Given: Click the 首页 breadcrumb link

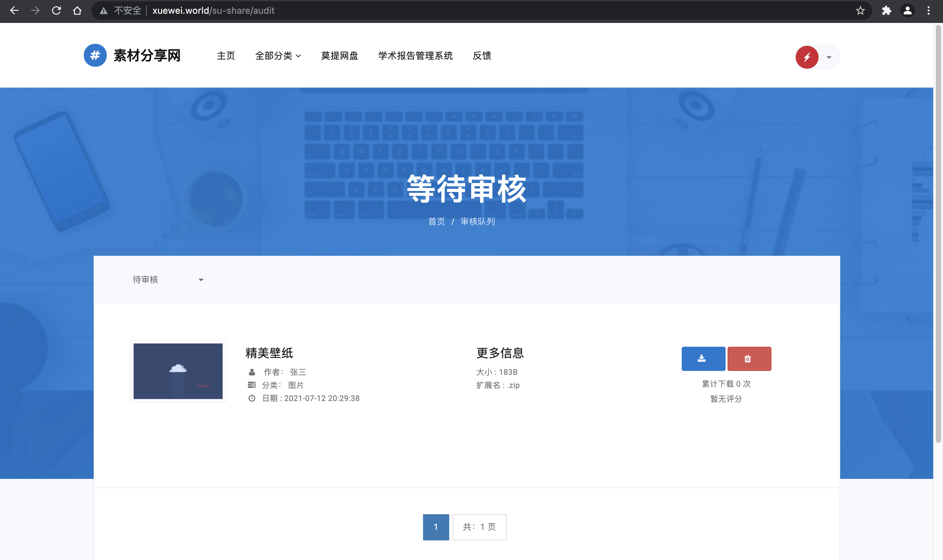Looking at the screenshot, I should [x=436, y=221].
